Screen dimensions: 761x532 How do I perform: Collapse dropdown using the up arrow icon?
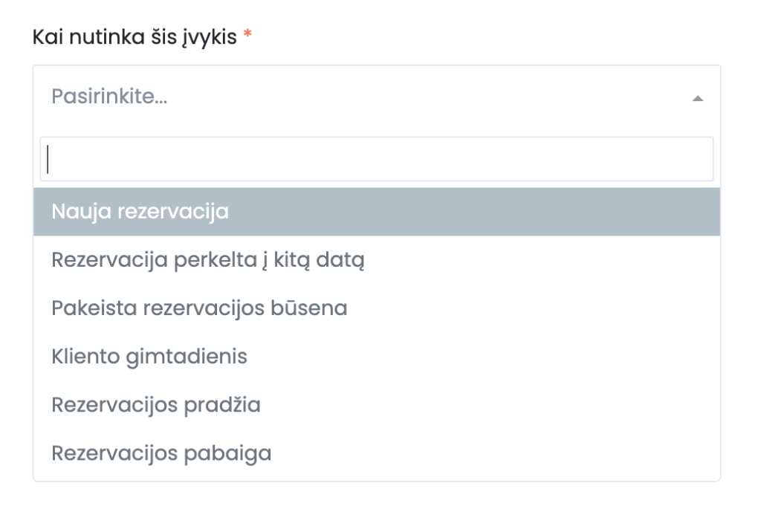697,98
